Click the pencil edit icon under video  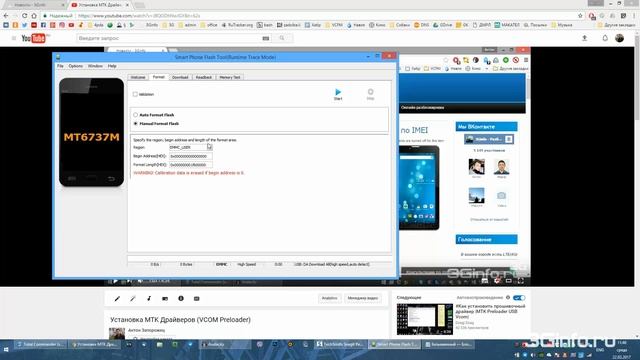click(117, 299)
